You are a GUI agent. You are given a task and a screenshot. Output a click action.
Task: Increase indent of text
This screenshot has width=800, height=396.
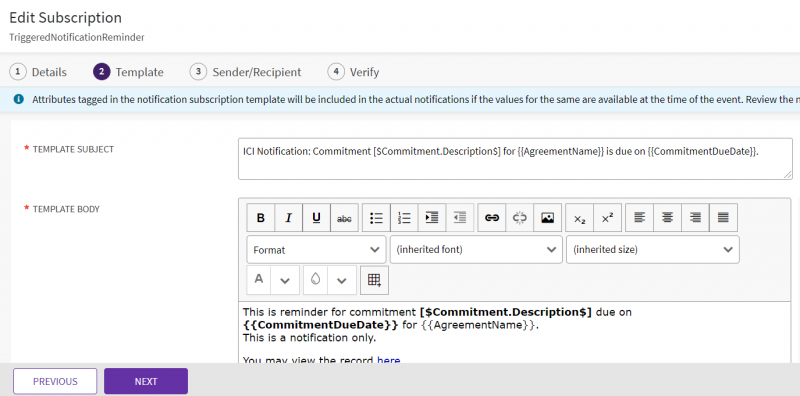coord(432,218)
